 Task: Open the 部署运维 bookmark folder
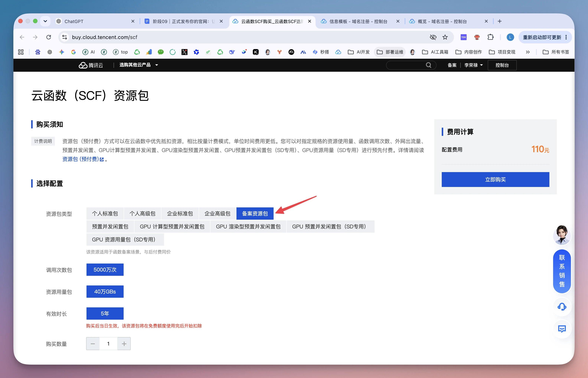coord(390,52)
